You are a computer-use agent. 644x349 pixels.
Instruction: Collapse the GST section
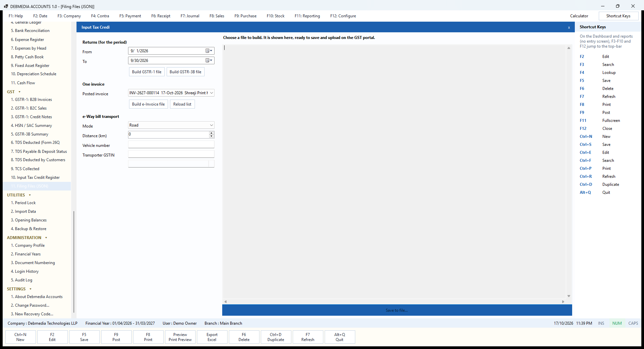[x=20, y=92]
